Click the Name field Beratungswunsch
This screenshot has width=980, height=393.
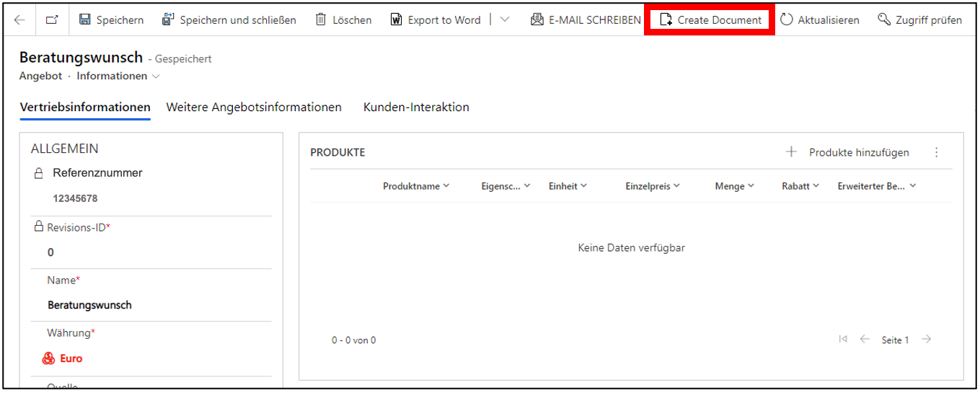(x=89, y=305)
